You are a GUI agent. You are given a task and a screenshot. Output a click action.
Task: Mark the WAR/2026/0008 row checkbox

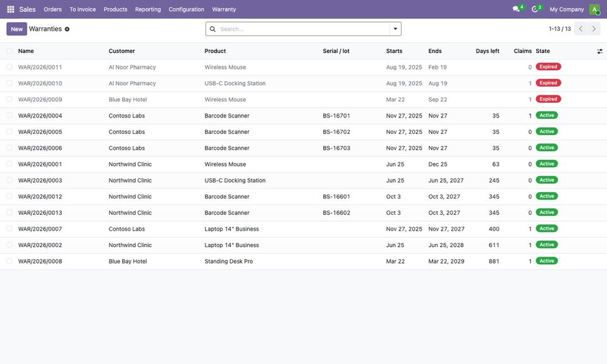click(9, 261)
